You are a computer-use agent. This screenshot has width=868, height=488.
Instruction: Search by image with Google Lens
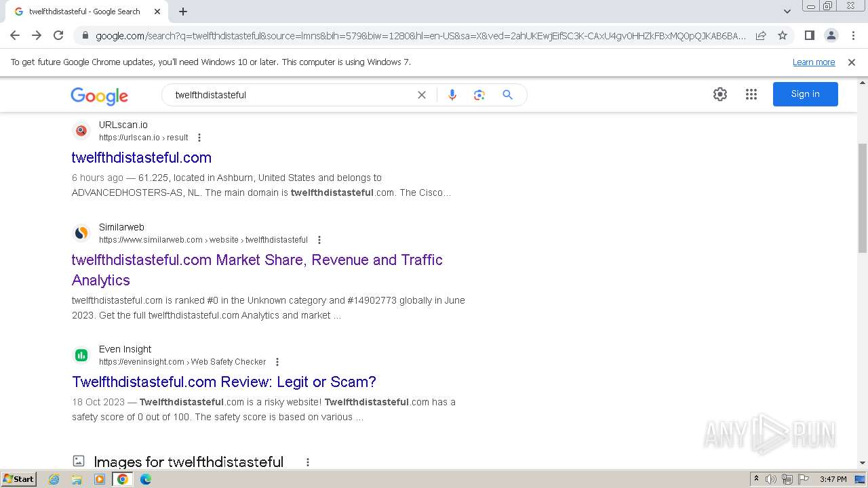point(479,95)
